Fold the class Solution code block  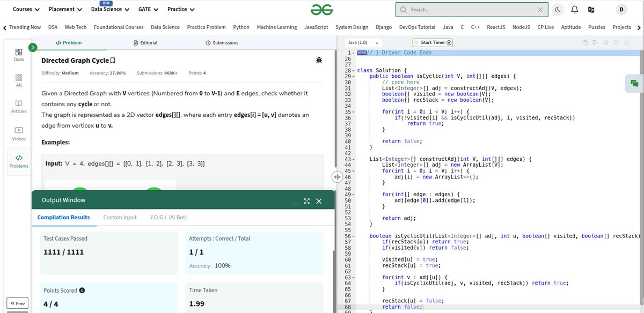tap(353, 71)
